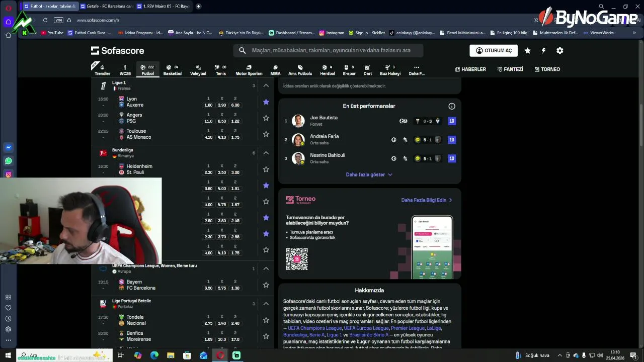Open a new browser tab
The height and width of the screenshot is (362, 644).
coord(199,6)
